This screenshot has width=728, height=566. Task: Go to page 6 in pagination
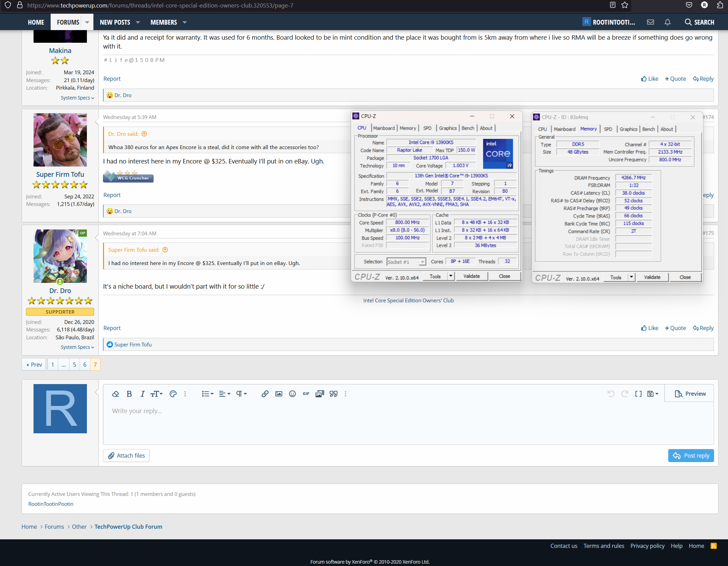tap(85, 365)
